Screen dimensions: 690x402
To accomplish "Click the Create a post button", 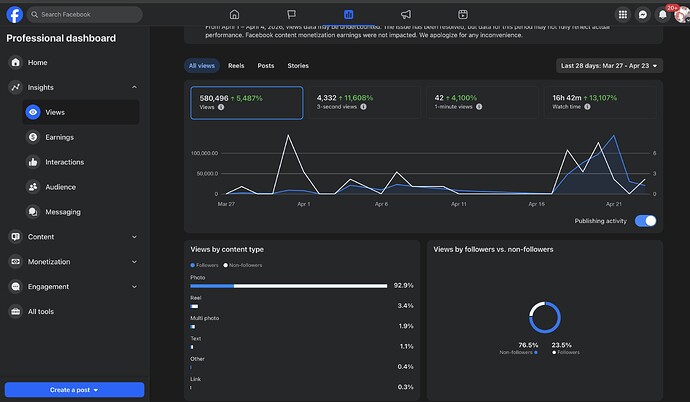I will pos(75,390).
